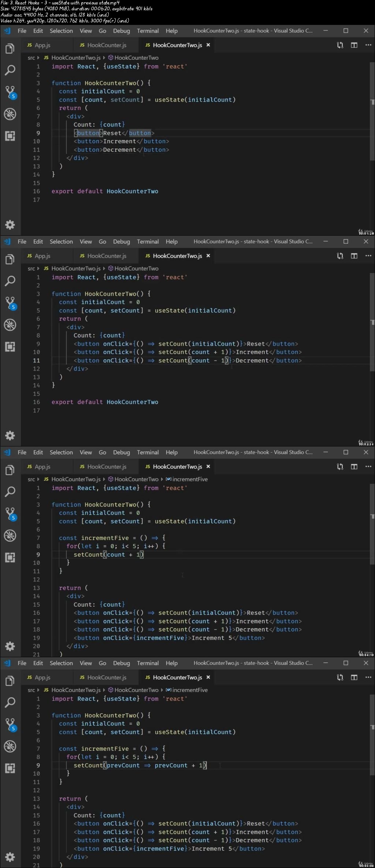
Task: Open Debug activity icon in the 00:04:10 frame
Action: pyautogui.click(x=10, y=536)
